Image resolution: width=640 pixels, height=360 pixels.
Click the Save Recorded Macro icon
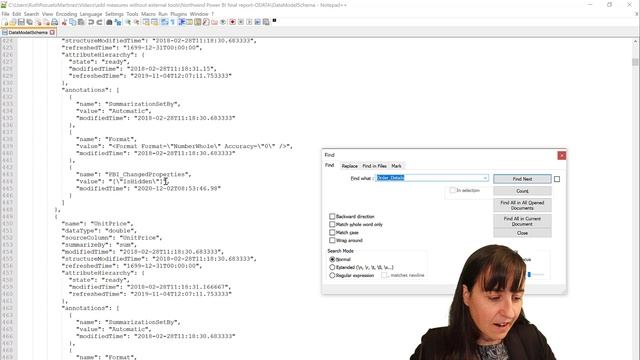pos(265,22)
